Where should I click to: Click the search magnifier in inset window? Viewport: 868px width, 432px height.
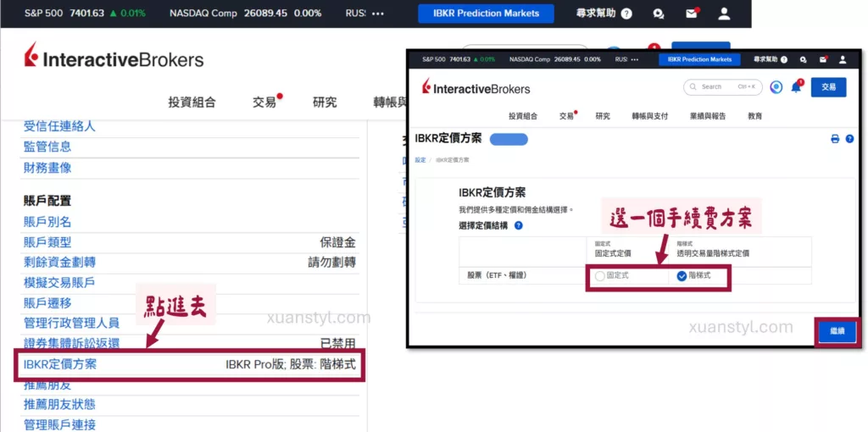[693, 87]
